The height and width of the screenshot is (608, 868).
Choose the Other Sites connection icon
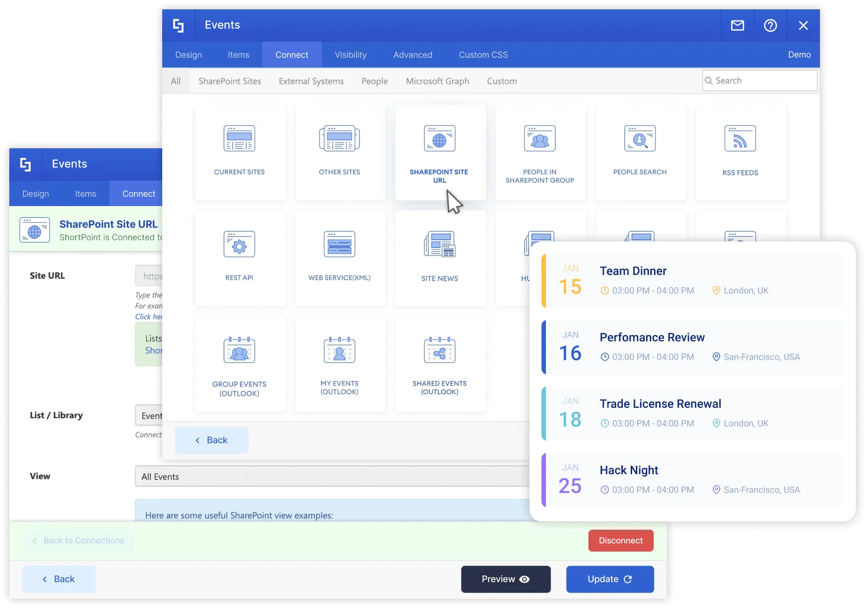(339, 138)
